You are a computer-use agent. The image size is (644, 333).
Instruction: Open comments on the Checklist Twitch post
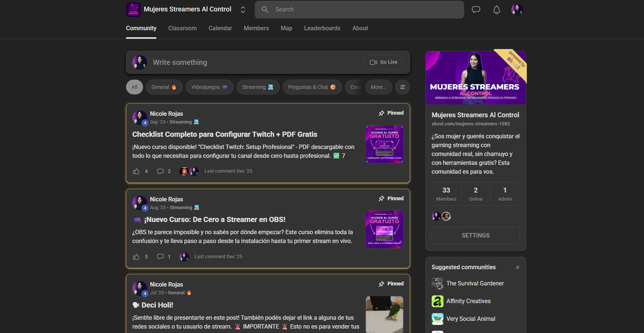(160, 171)
